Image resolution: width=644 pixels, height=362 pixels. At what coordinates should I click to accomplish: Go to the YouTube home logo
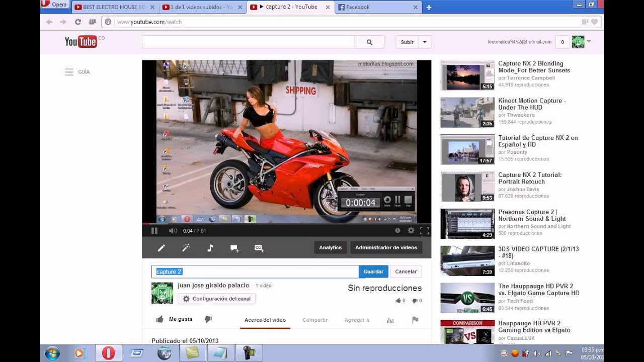(80, 41)
